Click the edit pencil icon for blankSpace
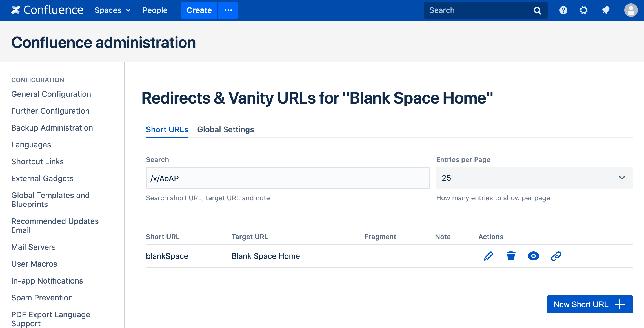 click(488, 256)
